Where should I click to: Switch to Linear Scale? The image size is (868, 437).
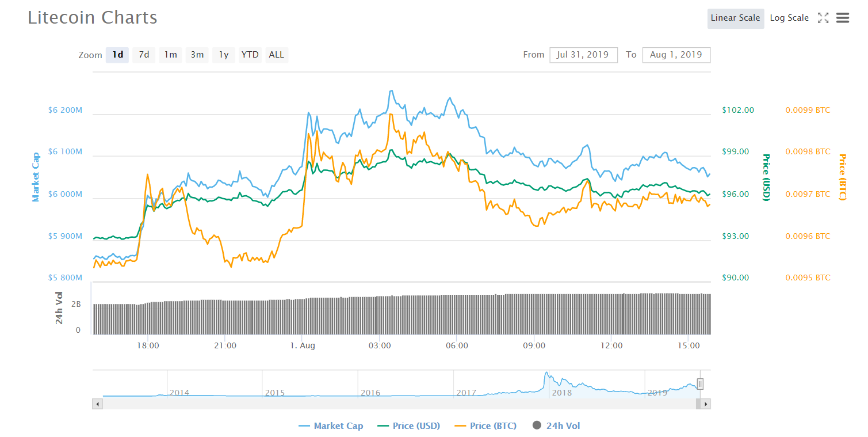tap(736, 18)
